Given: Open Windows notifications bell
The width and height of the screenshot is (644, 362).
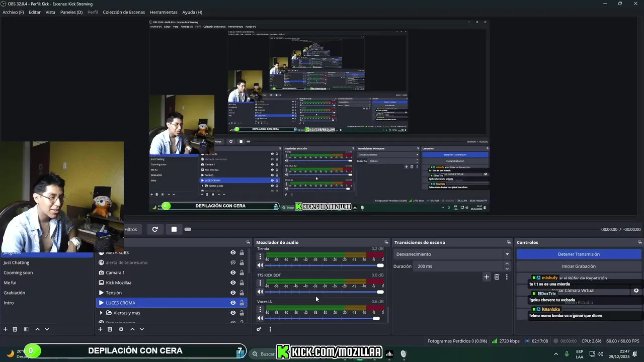Looking at the screenshot, I should tap(635, 354).
